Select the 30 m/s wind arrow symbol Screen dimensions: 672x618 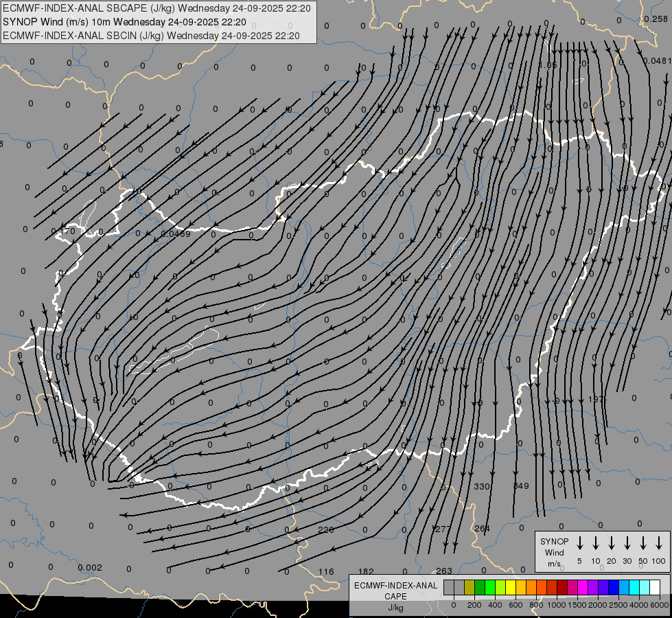click(x=627, y=543)
